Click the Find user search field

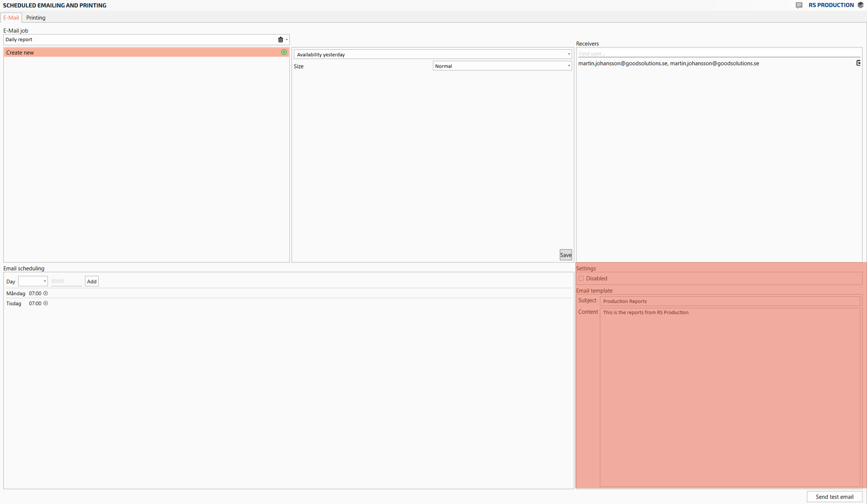717,54
